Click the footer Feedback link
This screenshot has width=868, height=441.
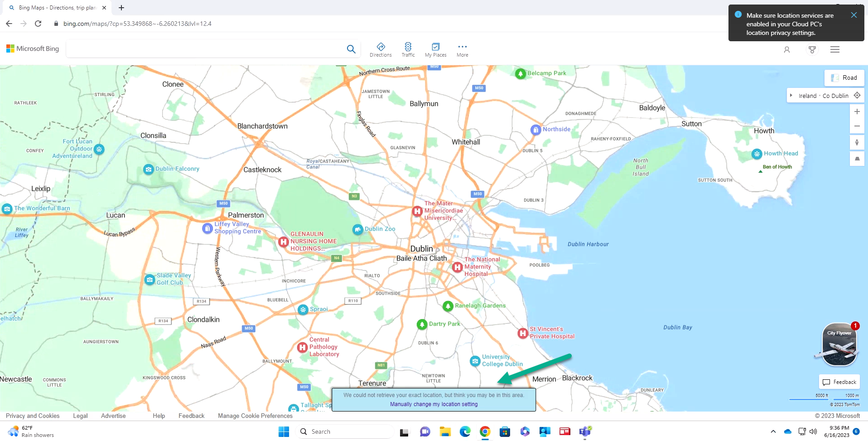191,416
